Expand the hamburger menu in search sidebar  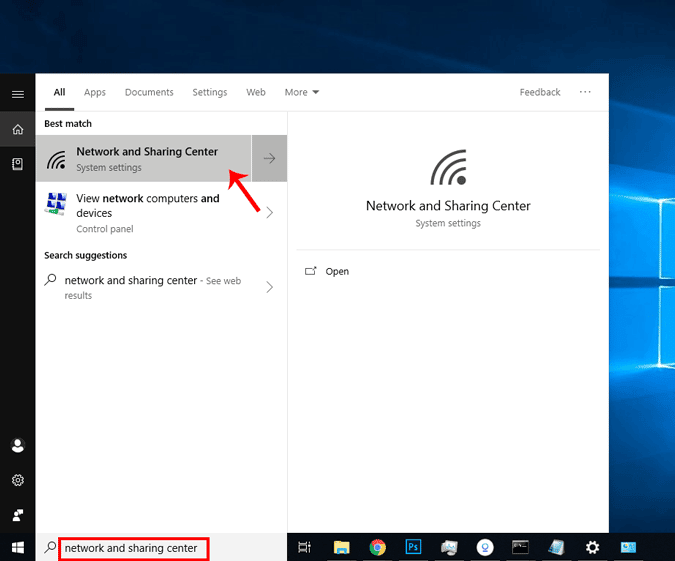tap(18, 94)
